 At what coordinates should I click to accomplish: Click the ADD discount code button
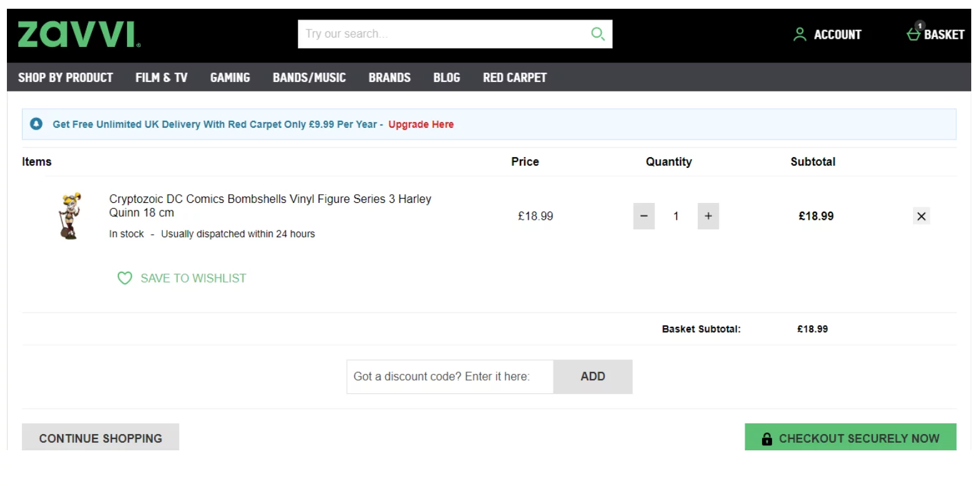tap(593, 376)
